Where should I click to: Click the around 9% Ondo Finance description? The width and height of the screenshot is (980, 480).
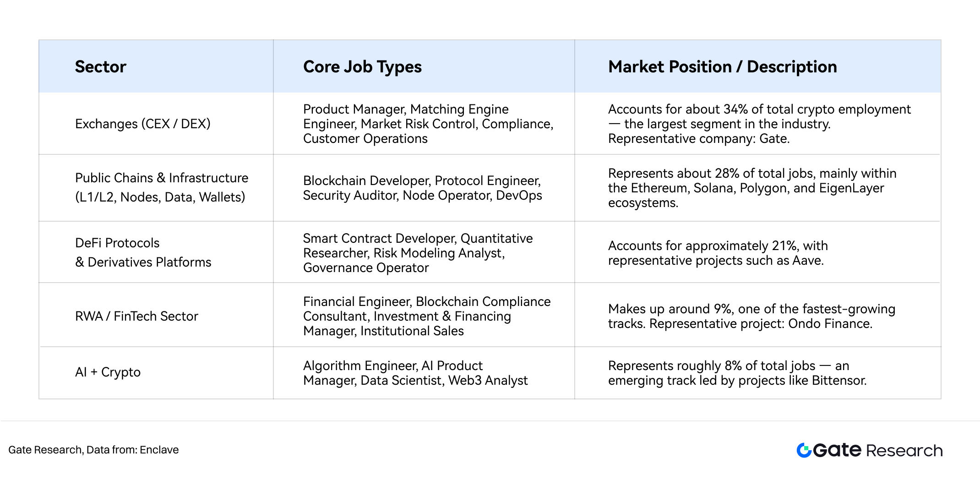751,316
